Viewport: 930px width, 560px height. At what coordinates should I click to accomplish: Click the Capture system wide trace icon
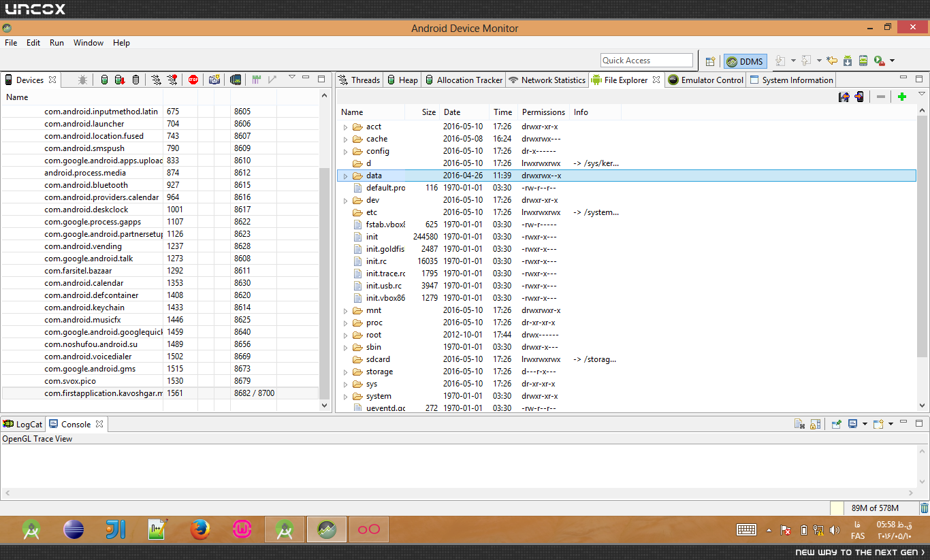tap(257, 80)
